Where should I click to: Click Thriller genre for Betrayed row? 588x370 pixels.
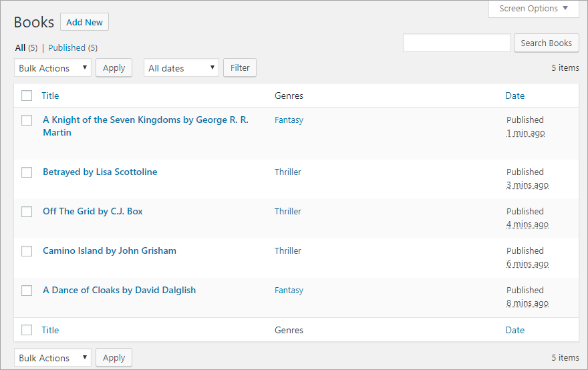pyautogui.click(x=287, y=172)
